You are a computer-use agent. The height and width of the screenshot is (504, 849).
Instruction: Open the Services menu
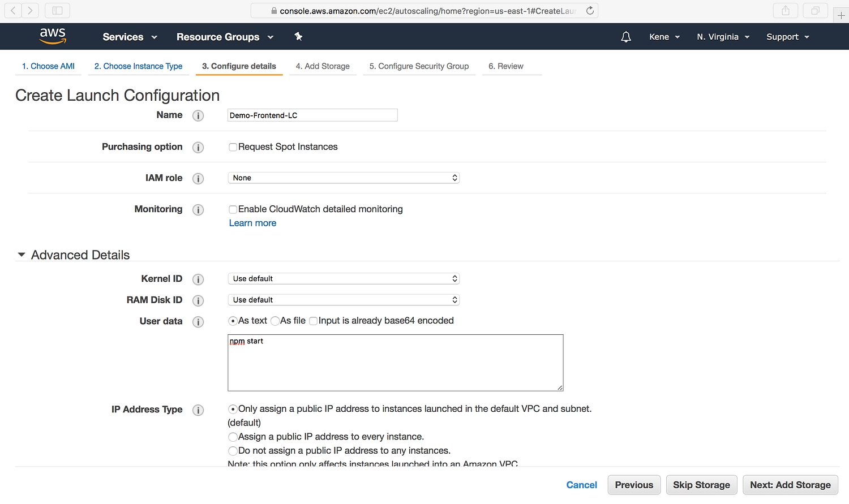click(x=130, y=37)
